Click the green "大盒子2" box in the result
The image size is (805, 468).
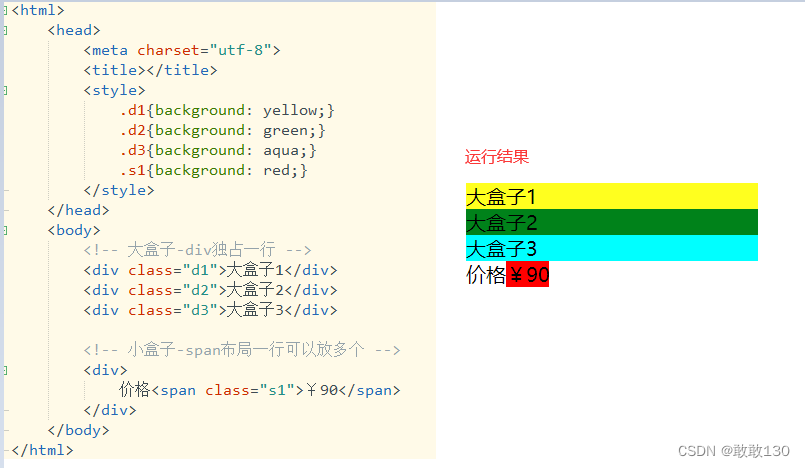tap(611, 222)
